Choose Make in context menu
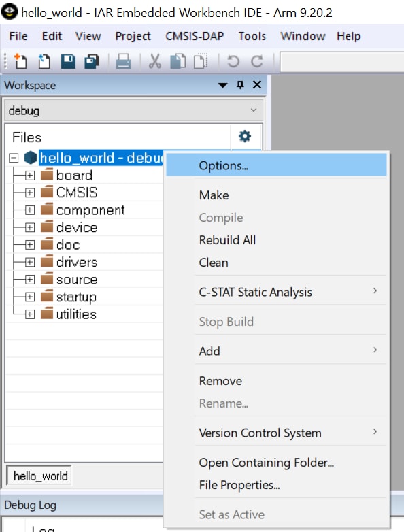Image resolution: width=404 pixels, height=532 pixels. pos(276,195)
